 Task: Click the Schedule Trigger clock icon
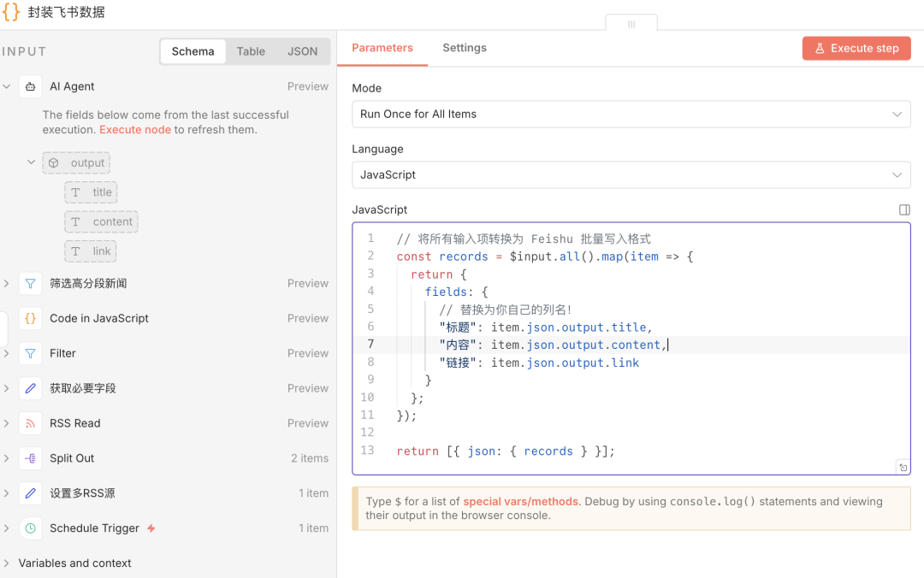(x=31, y=528)
